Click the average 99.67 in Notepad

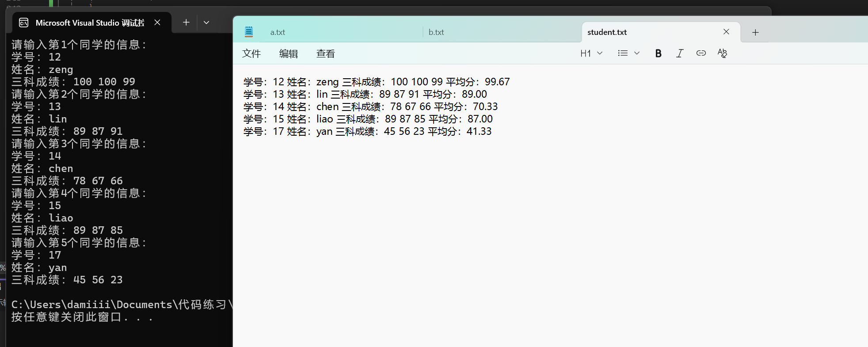point(497,82)
